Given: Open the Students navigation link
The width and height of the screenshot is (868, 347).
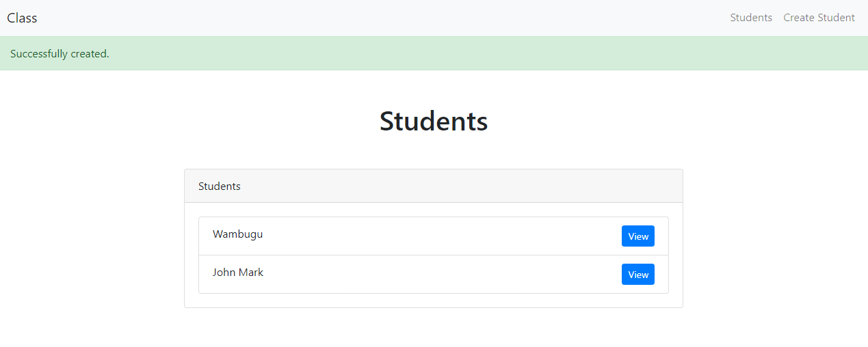Looking at the screenshot, I should [x=750, y=18].
